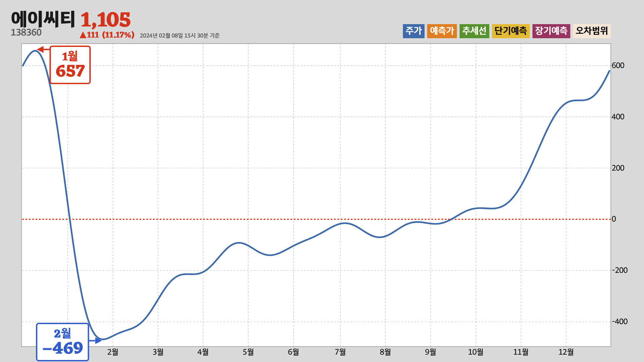Click the 10월 x-axis label
Viewport: 644px width, 362px height.
coord(476,352)
